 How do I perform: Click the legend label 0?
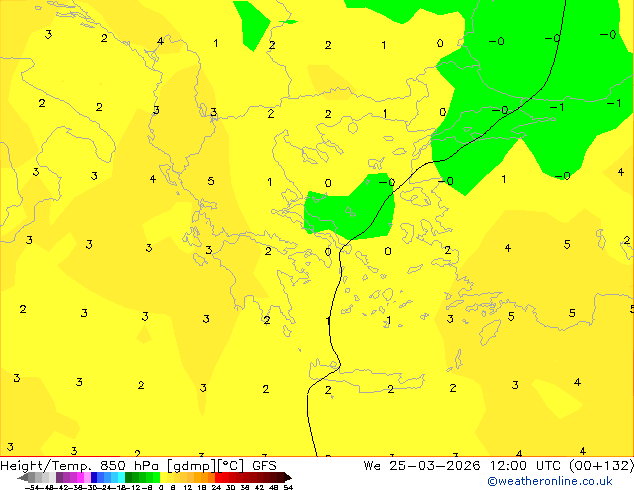(x=161, y=487)
